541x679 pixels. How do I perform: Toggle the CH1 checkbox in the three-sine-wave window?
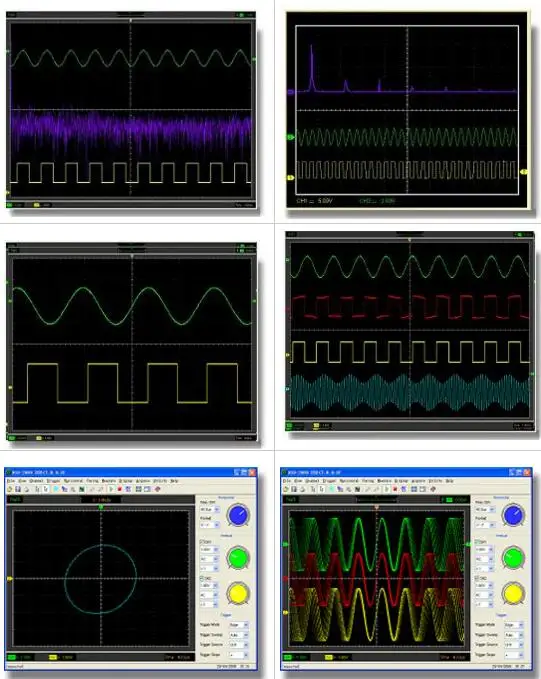[x=477, y=542]
